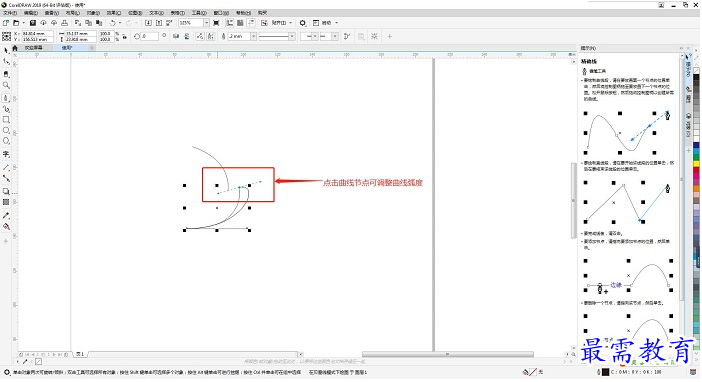Select the red Connector tool

tap(6, 178)
